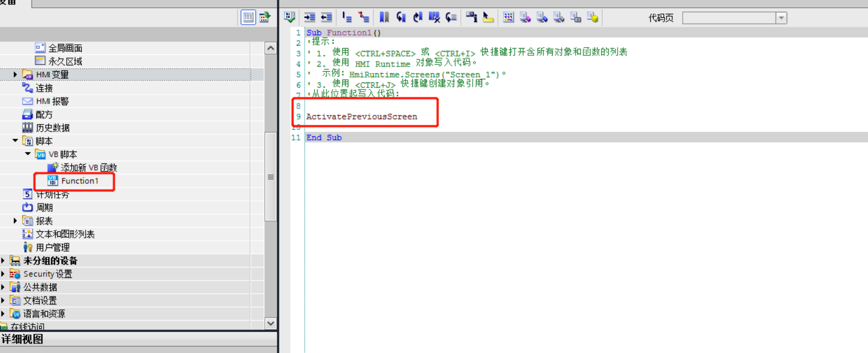Expand 文档设置 node
The height and width of the screenshot is (353, 868).
3,300
